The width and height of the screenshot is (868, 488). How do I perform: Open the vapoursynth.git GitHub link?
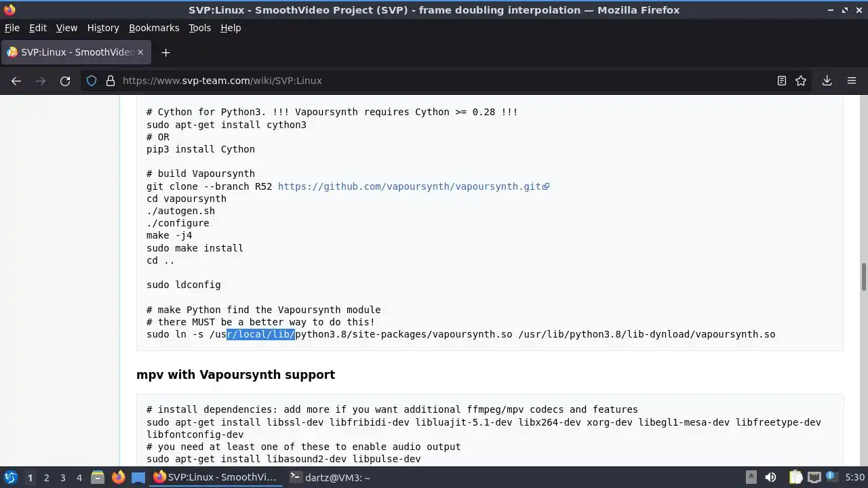tap(413, 186)
